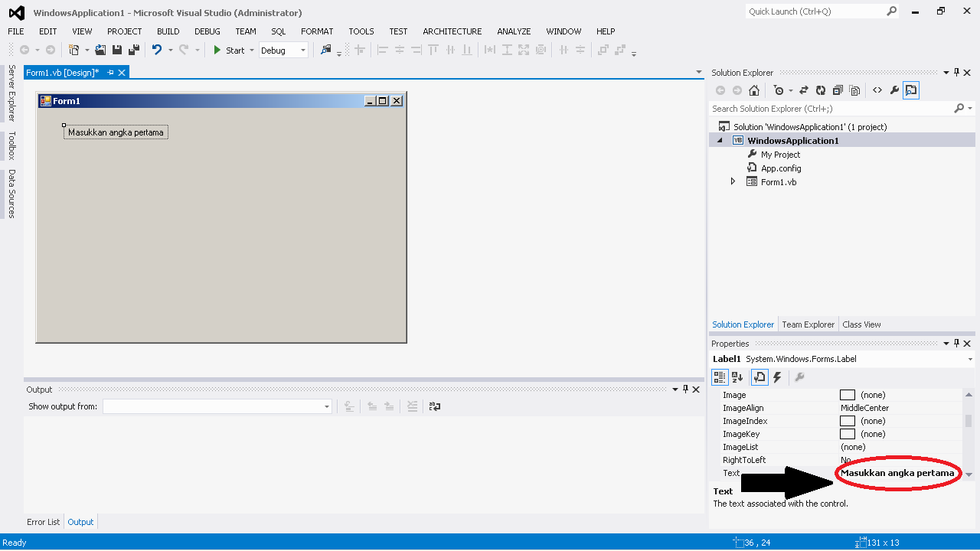Open Solution Explorer search with the magnifier folder icon
The image size is (980, 551).
click(910, 90)
